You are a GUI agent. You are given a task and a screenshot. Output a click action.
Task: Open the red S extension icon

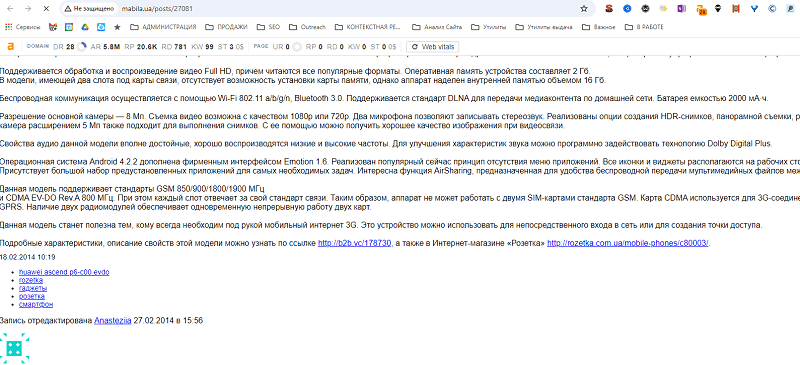pyautogui.click(x=609, y=9)
